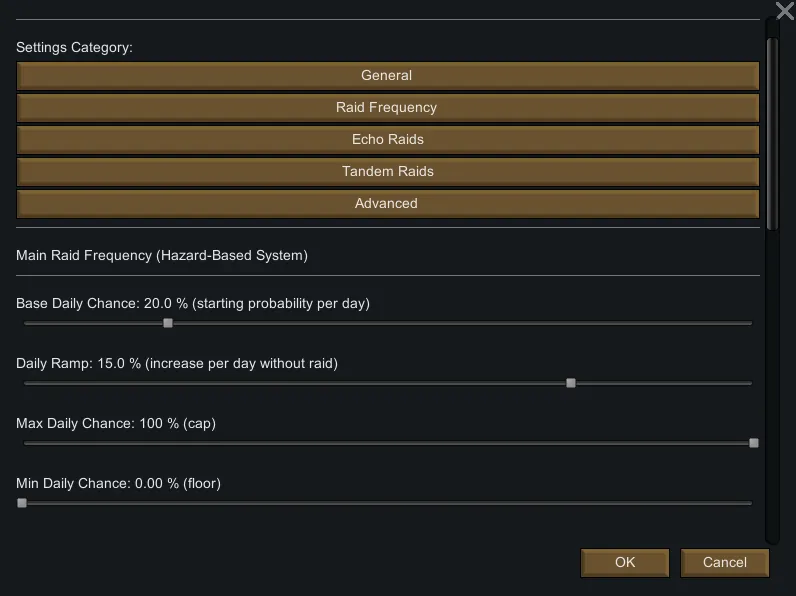The image size is (796, 596).
Task: Select the Echo Raids category
Action: tap(387, 140)
